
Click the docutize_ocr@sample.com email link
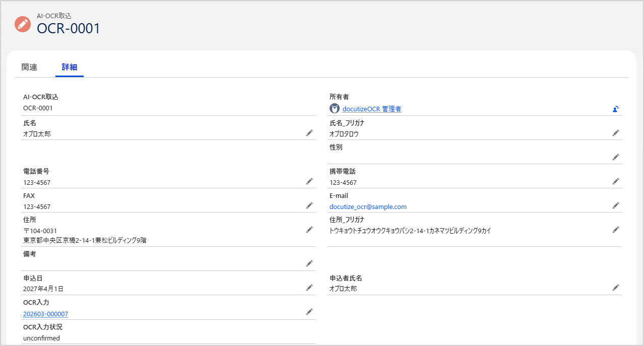(368, 206)
